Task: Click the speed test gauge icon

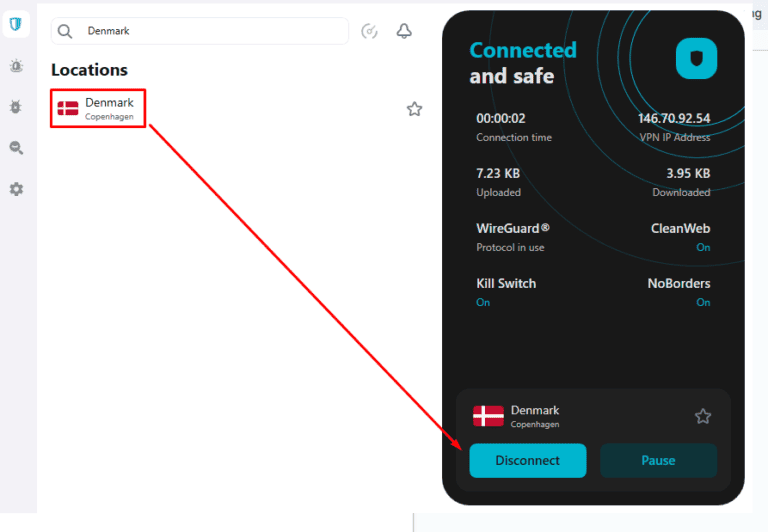Action: 369,31
